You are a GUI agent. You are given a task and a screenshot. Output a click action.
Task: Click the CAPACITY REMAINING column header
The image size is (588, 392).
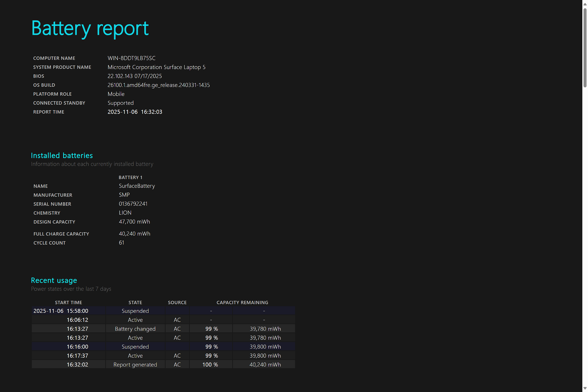[242, 302]
